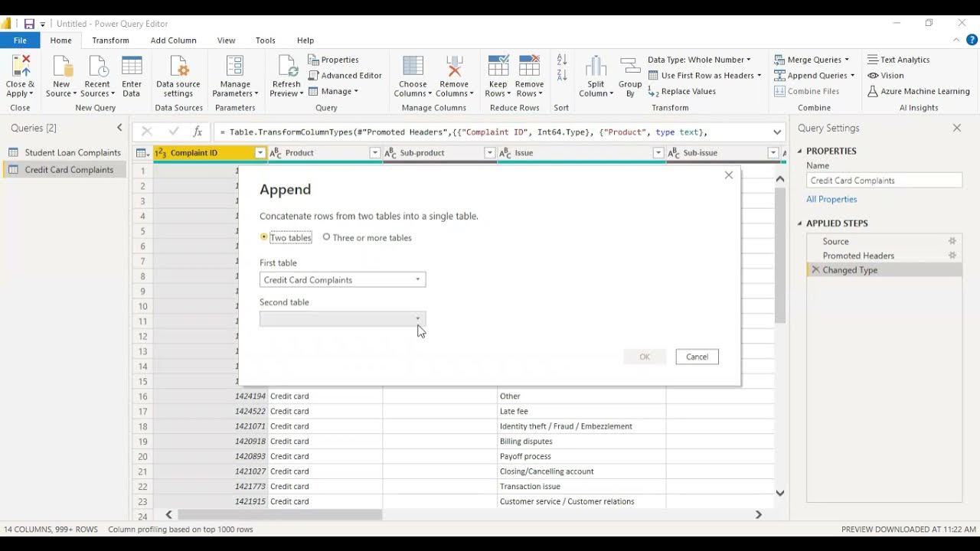The image size is (980, 551).
Task: Switch to the Help tab
Action: tap(305, 41)
